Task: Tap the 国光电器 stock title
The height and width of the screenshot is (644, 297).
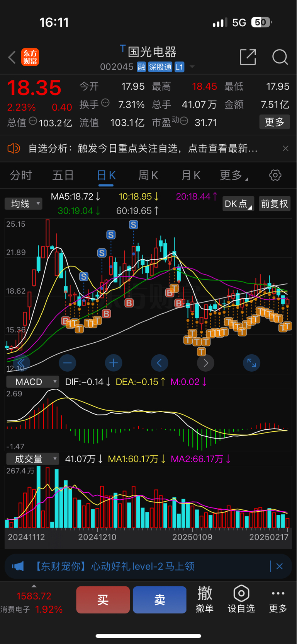Action: click(x=152, y=52)
